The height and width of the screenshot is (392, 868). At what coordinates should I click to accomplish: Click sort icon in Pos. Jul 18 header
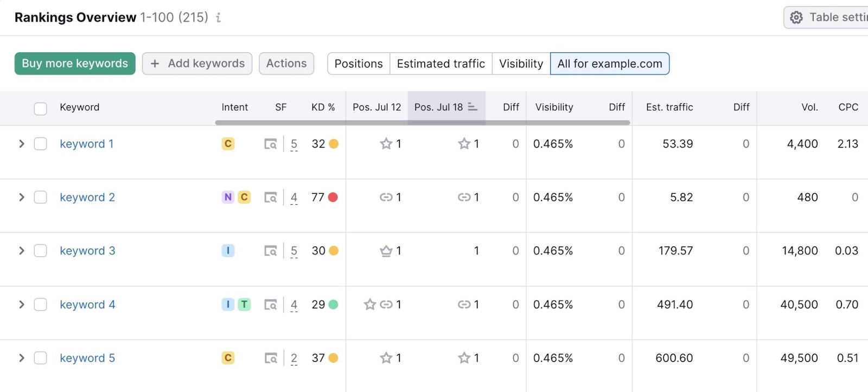473,107
